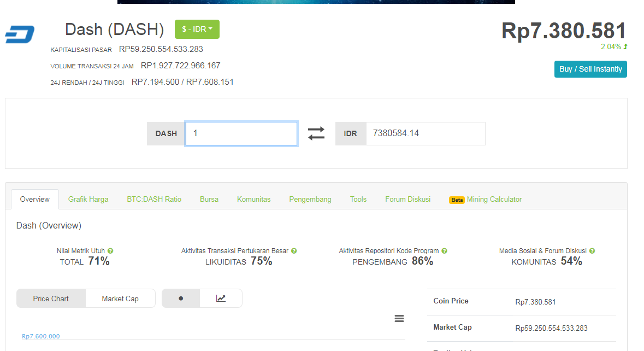Click the Market Cap row value Rp59.250.554.533.283
This screenshot has width=644, height=351.
click(x=552, y=329)
